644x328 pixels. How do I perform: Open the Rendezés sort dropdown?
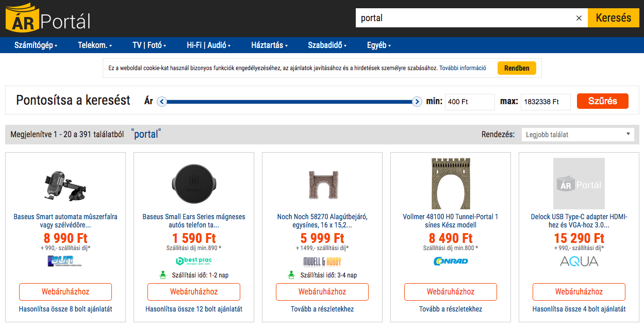point(577,135)
